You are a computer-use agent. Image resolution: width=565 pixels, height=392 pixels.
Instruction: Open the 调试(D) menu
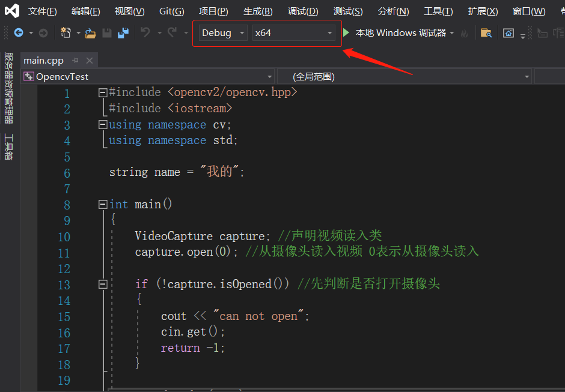[303, 11]
